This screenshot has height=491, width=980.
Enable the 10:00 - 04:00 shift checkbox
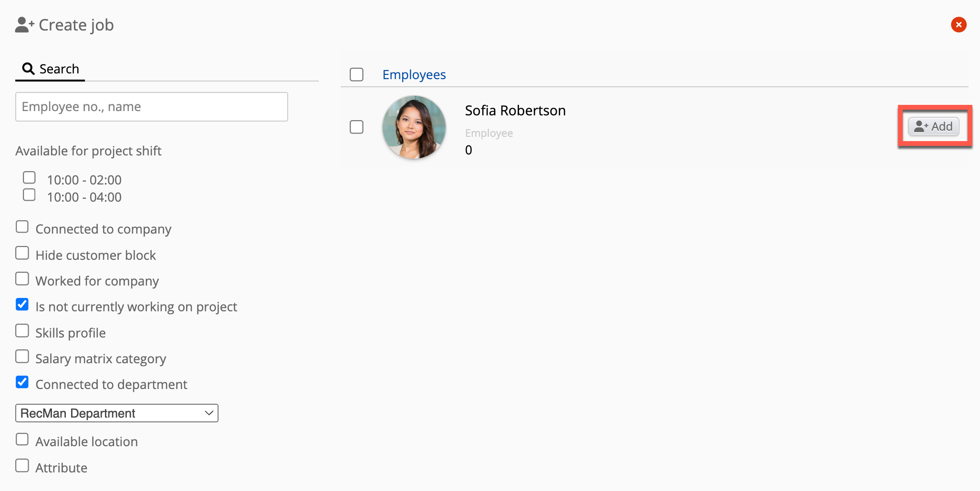coord(30,195)
